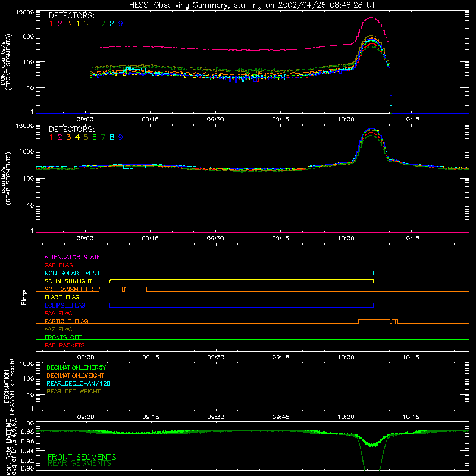Click detector 7 in the rear segments legend
Image resolution: width=476 pixels, height=476 pixels.
point(103,137)
